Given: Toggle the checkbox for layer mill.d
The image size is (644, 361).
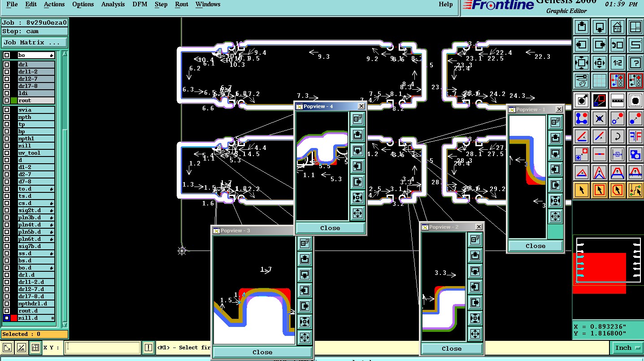Looking at the screenshot, I should 7,318.
